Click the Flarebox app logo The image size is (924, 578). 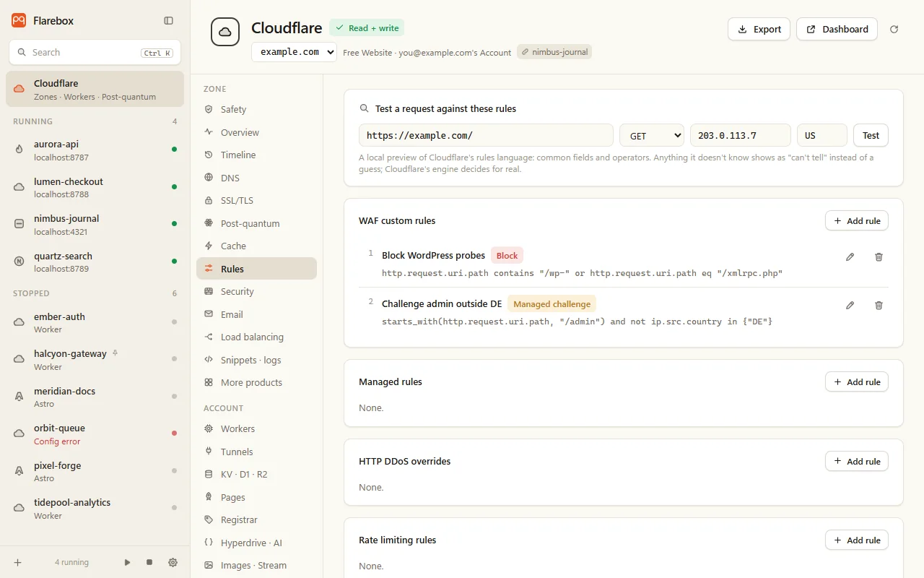point(19,21)
